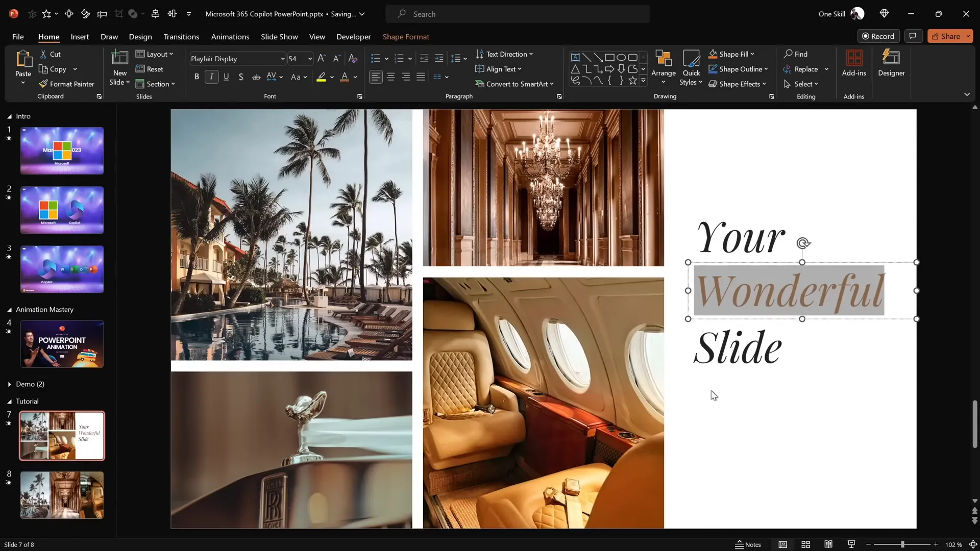The image size is (980, 551).
Task: Toggle Bold formatting
Action: click(x=197, y=77)
